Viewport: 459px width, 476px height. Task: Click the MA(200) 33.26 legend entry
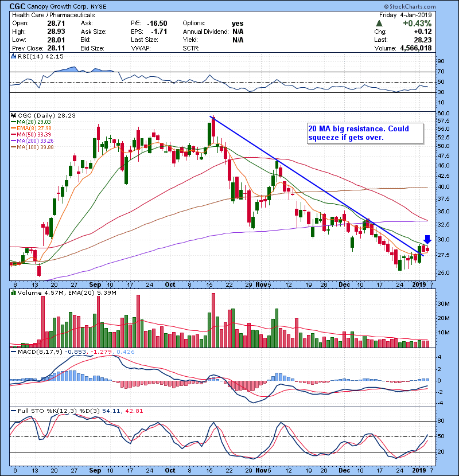33,141
